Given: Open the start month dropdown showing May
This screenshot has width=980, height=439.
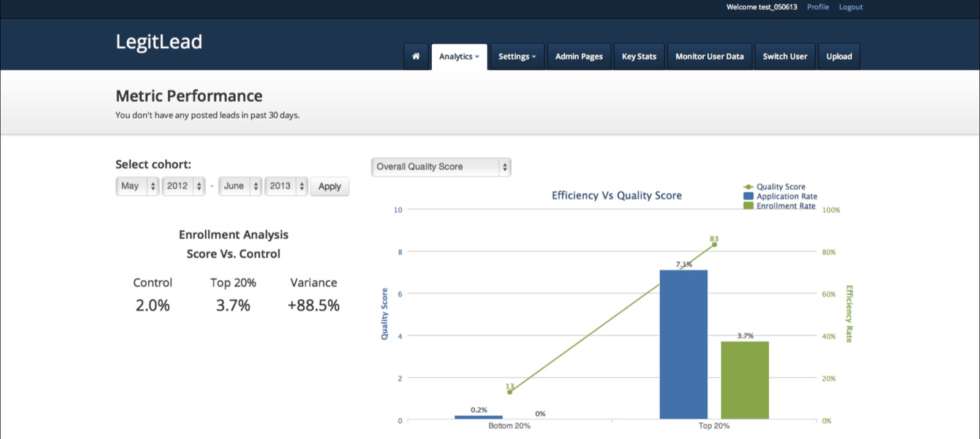Looking at the screenshot, I should (x=137, y=186).
